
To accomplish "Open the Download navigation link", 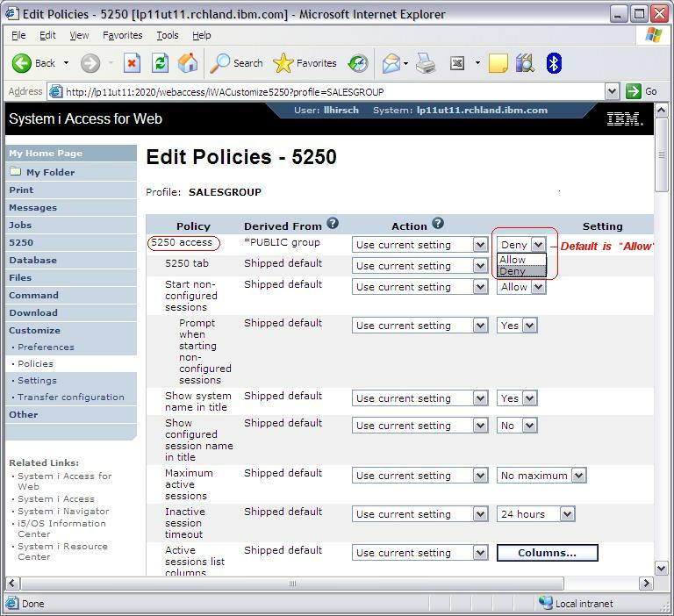I will pyautogui.click(x=33, y=312).
